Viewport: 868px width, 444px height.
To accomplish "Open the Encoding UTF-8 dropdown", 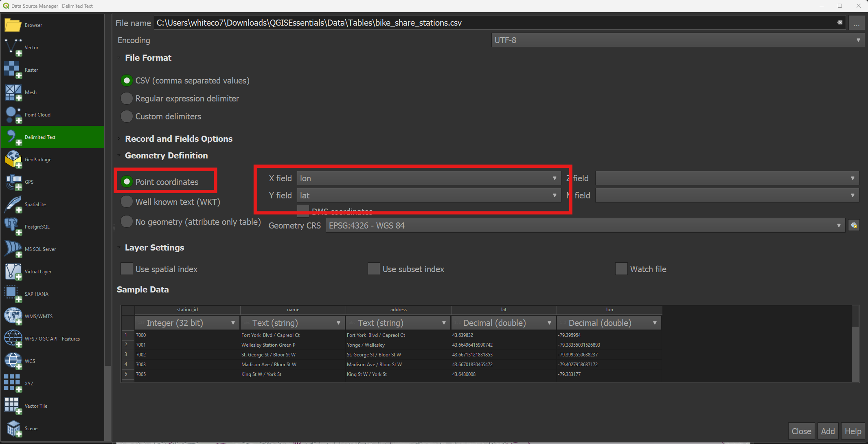I will 677,40.
